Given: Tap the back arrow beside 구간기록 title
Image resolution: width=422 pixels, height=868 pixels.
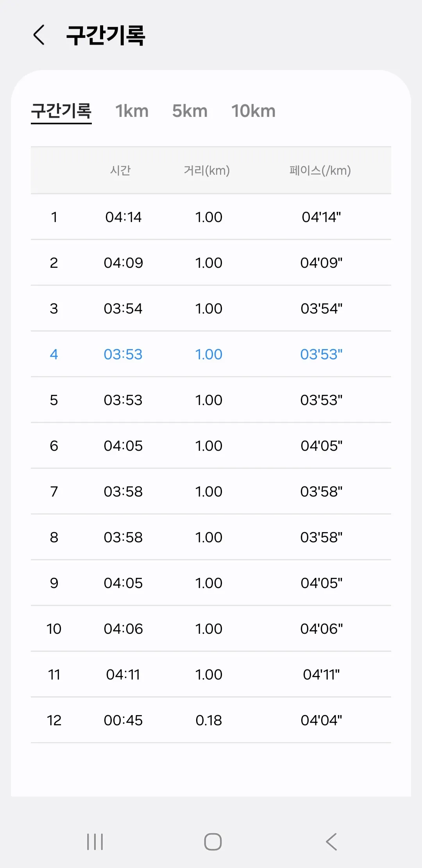Looking at the screenshot, I should pos(39,35).
